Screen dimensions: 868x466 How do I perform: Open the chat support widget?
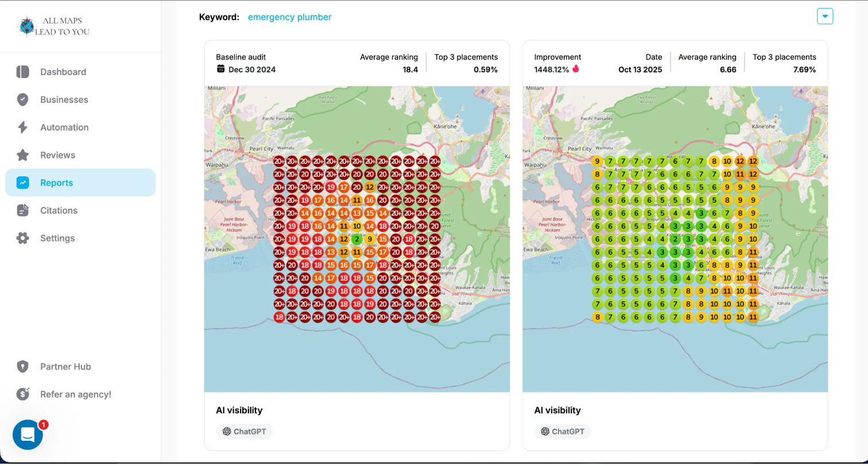[x=28, y=435]
